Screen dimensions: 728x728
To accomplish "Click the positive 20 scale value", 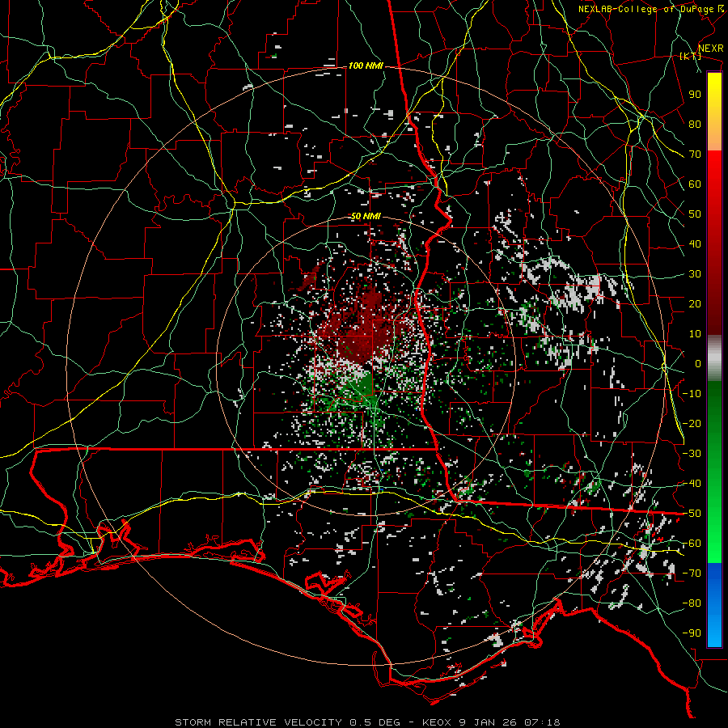I will click(695, 303).
